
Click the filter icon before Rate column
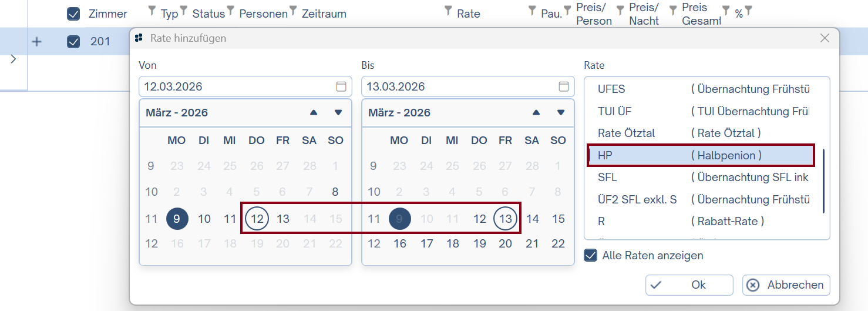pyautogui.click(x=448, y=11)
